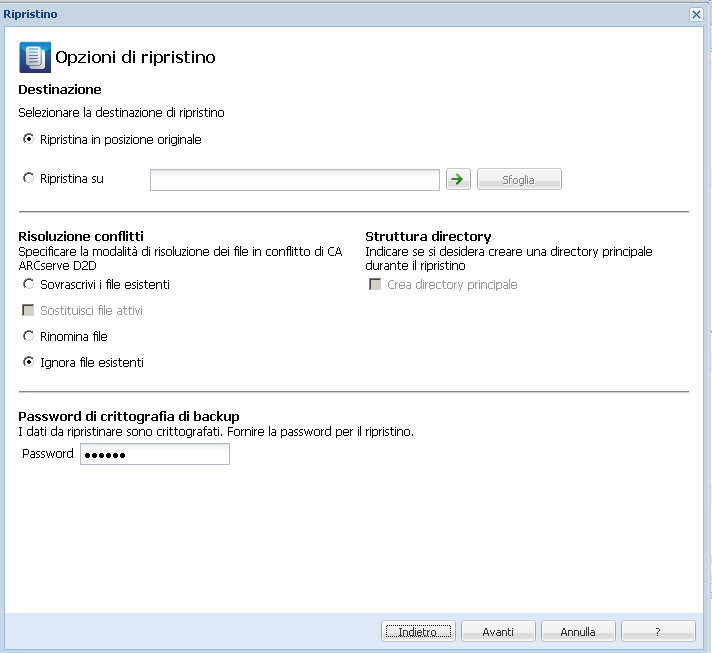Click the Opzioni di ripristino heading
Screen dimensions: 712x653
click(135, 57)
